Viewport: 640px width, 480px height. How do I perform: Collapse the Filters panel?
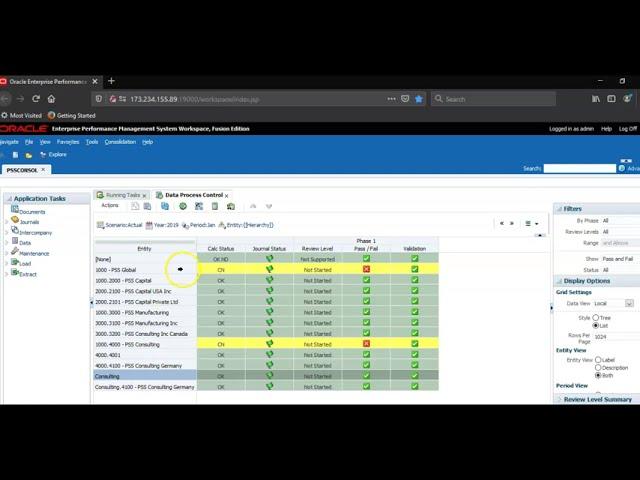point(559,209)
